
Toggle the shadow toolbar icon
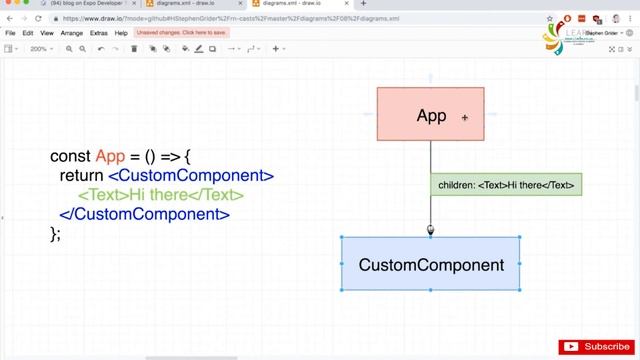click(212, 49)
